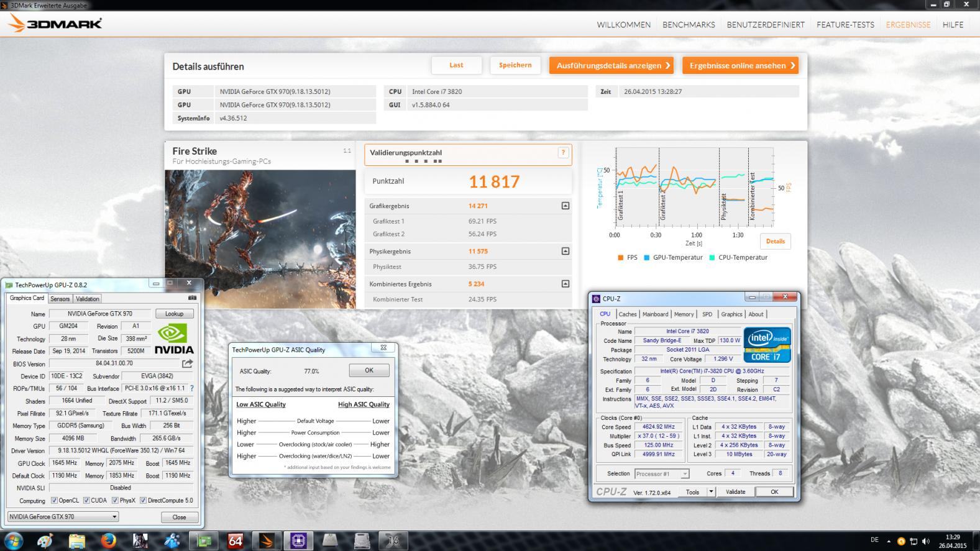Click the green GPU-Z taskbar icon

click(204, 541)
